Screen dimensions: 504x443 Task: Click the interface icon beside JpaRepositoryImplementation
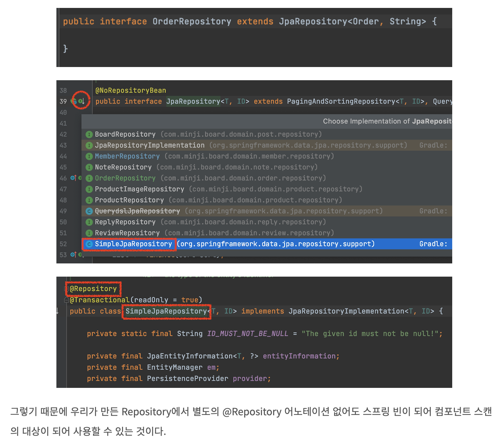(x=89, y=145)
